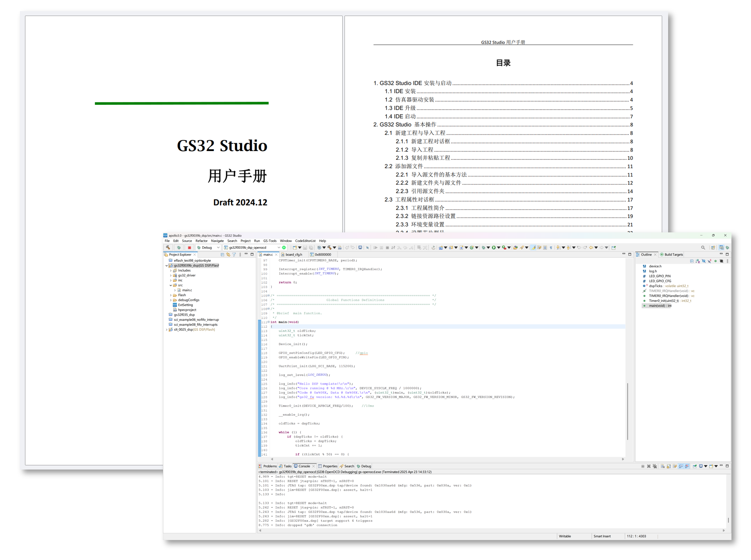Click Hide Static Members icon in Outline
The width and height of the screenshot is (751, 560).
[710, 261]
